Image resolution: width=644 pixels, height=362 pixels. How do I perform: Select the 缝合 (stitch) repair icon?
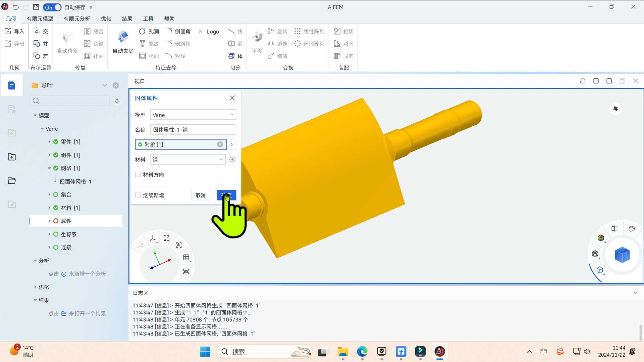pos(87,31)
